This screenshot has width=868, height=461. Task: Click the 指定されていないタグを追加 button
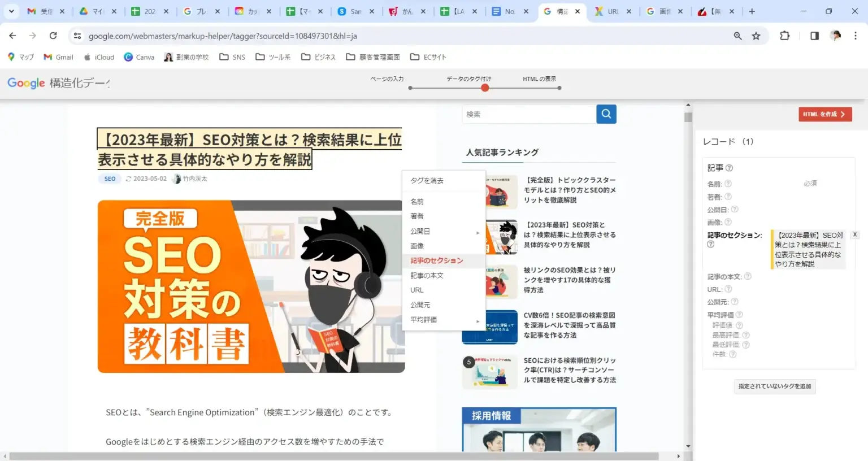pyautogui.click(x=774, y=386)
